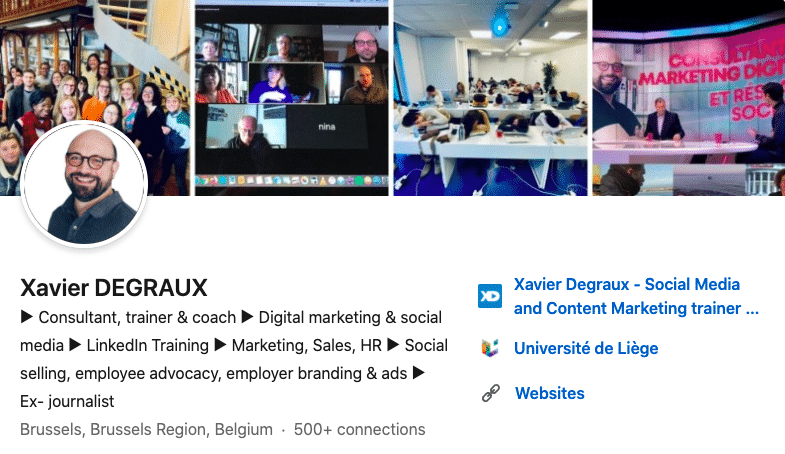This screenshot has width=785, height=454.
Task: Click the 'Ex- journalist' headline text
Action: pyautogui.click(x=67, y=401)
